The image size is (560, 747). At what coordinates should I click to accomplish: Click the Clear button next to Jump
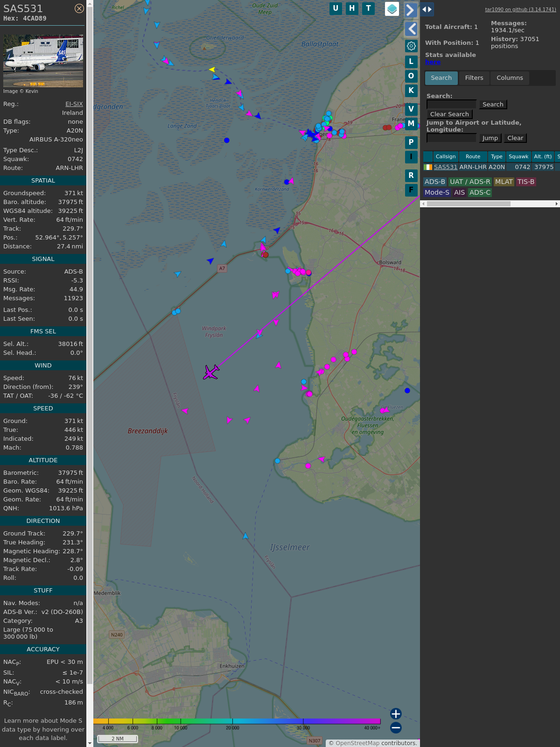pos(515,138)
